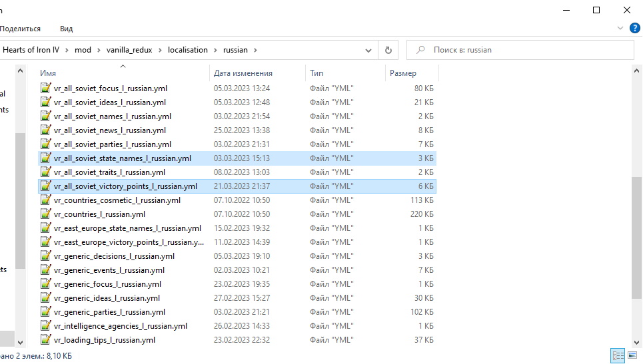Click the vr_all_soviet_names_l_russian.yml file icon
The height and width of the screenshot is (364, 643).
[46, 116]
